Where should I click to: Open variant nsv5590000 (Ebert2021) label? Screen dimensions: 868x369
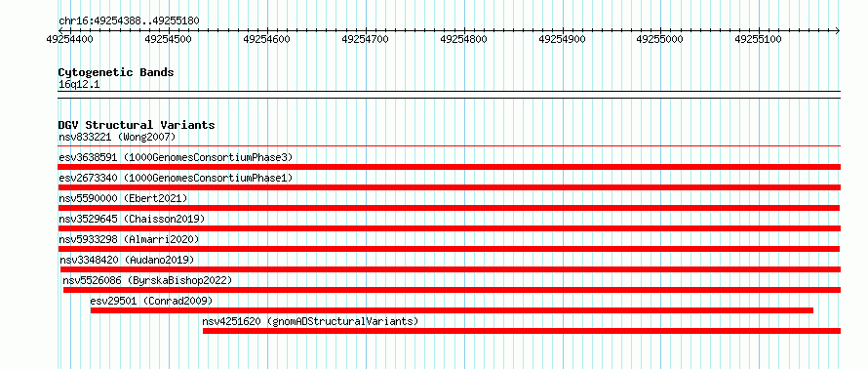(x=123, y=198)
